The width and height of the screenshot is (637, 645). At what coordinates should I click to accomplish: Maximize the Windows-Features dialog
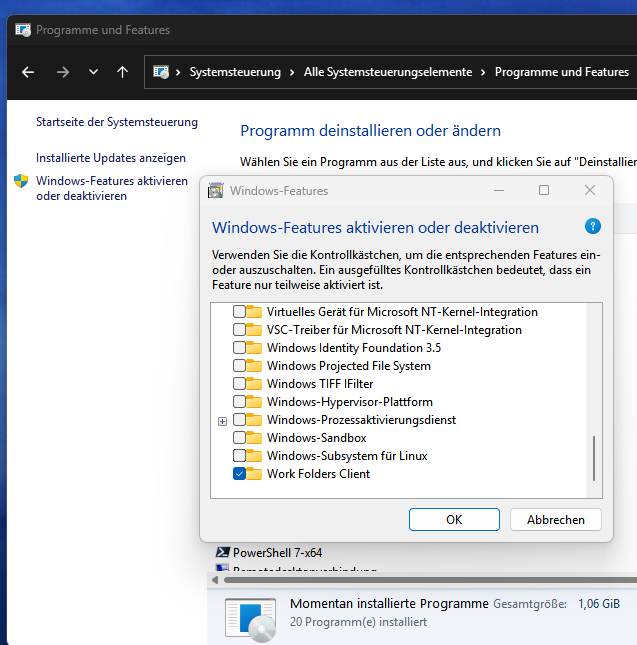point(544,190)
